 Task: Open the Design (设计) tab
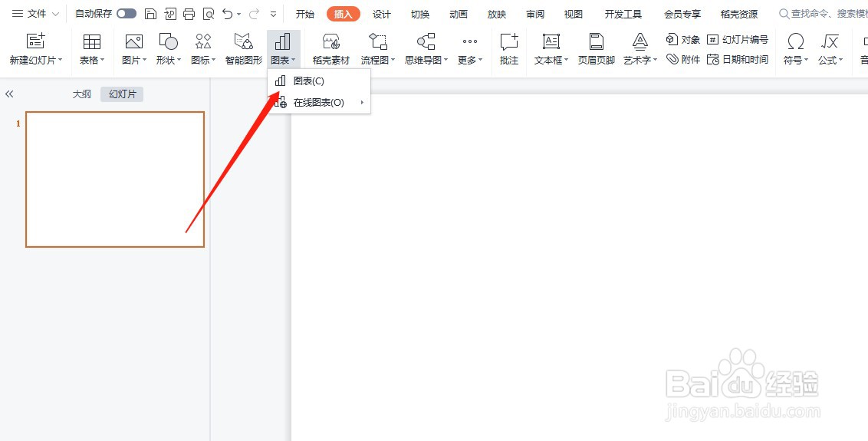(x=381, y=14)
